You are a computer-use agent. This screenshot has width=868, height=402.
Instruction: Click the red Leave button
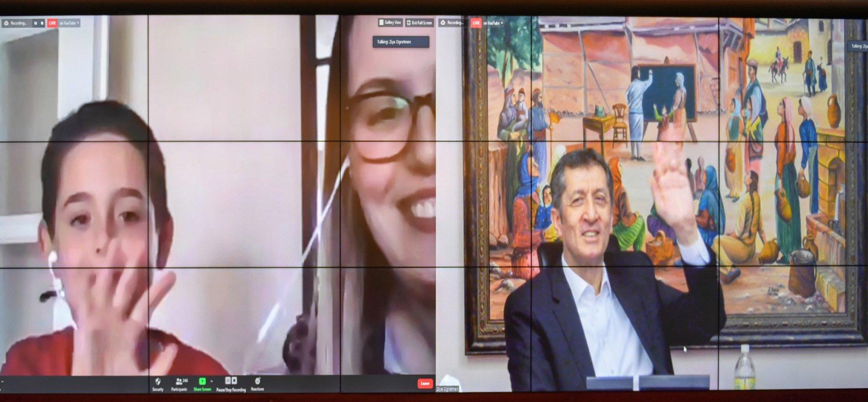[425, 383]
